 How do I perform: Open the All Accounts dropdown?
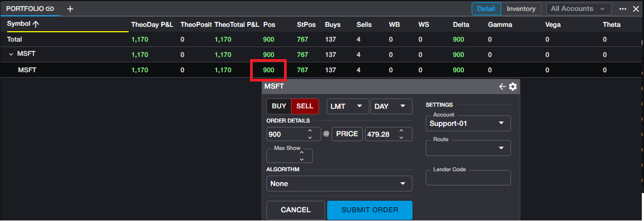(579, 9)
